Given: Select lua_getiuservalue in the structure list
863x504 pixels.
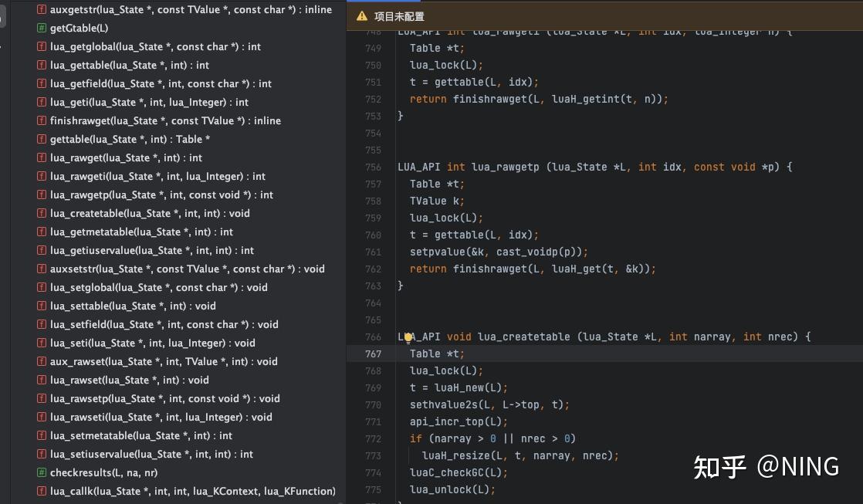Looking at the screenshot, I should pyautogui.click(x=152, y=250).
